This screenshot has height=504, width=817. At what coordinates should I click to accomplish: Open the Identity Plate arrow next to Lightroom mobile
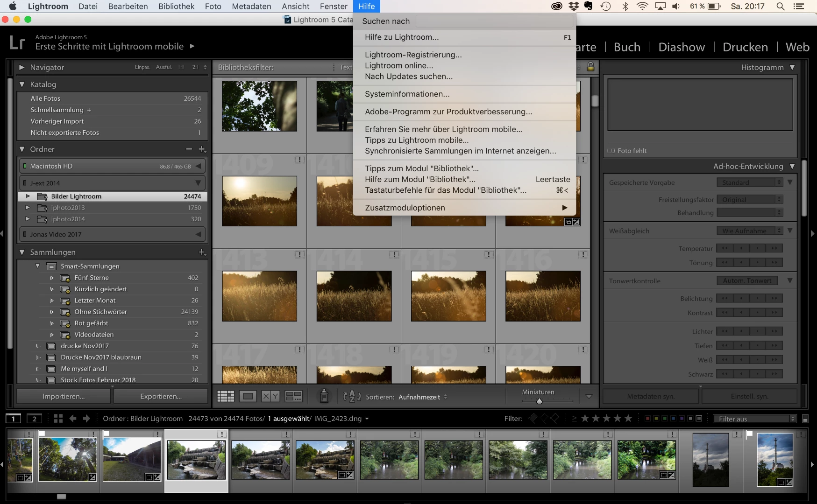[192, 46]
